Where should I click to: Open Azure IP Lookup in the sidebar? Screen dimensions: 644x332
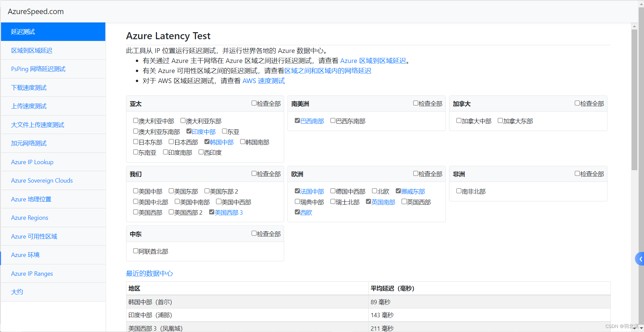pos(53,162)
